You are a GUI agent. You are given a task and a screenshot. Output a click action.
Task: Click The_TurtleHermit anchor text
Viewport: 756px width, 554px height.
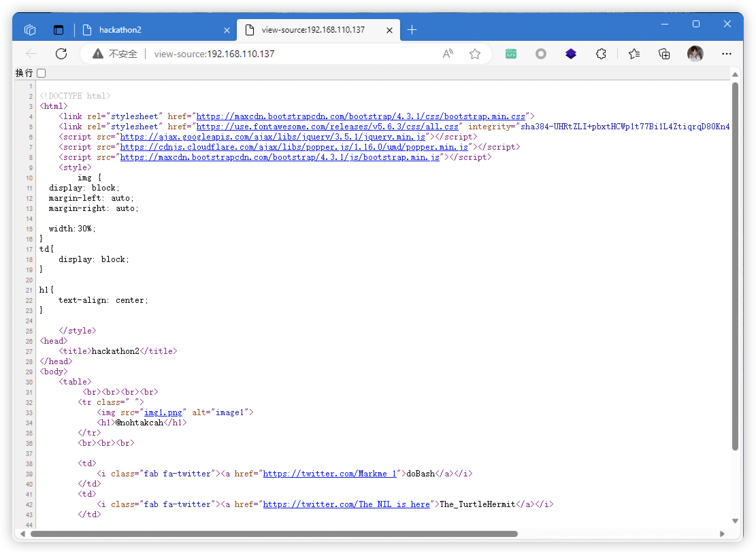point(478,504)
